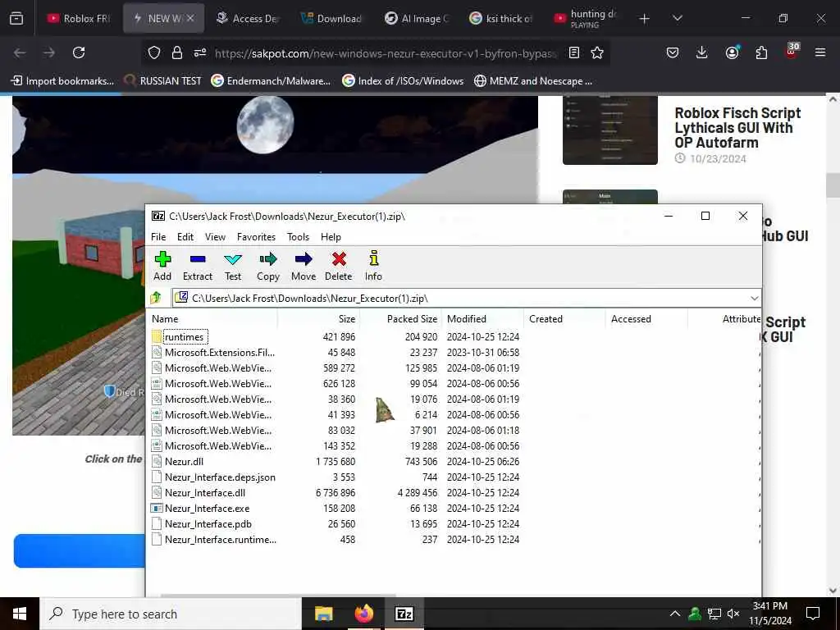
Task: Go up one folder level in 7-Zip
Action: [x=156, y=297]
